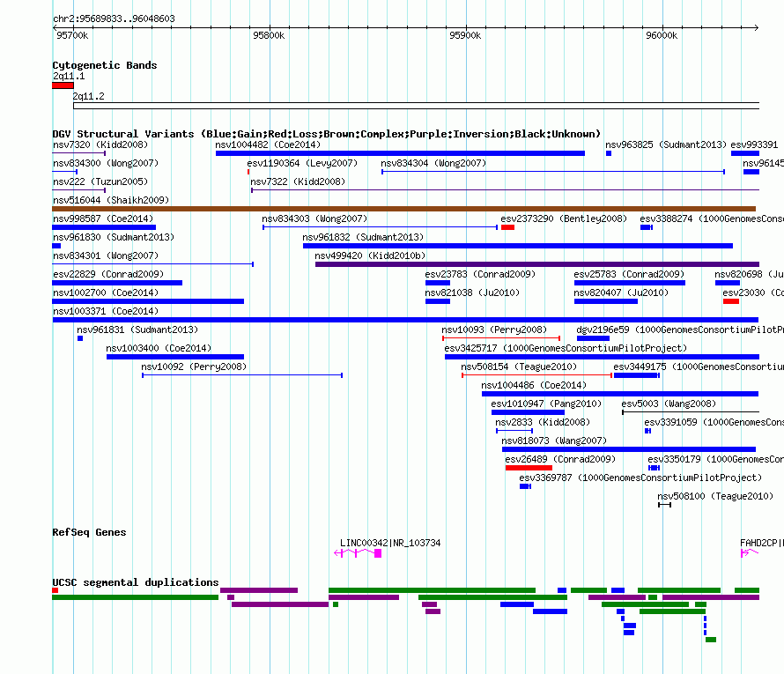Viewport: 784px width, 674px height.
Task: Open the DGV Structural Variants track title
Action: pyautogui.click(x=327, y=134)
